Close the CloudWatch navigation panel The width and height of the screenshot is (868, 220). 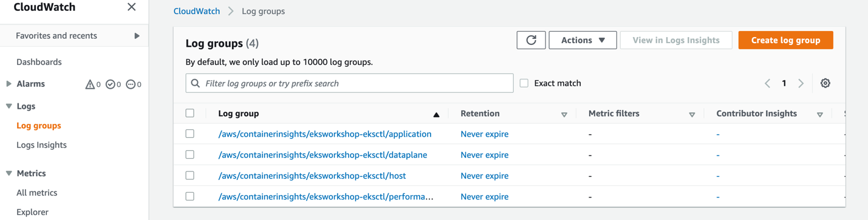pos(131,7)
